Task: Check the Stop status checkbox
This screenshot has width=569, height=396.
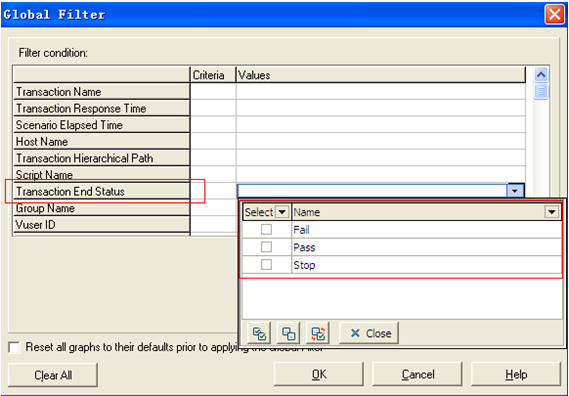Action: (266, 265)
